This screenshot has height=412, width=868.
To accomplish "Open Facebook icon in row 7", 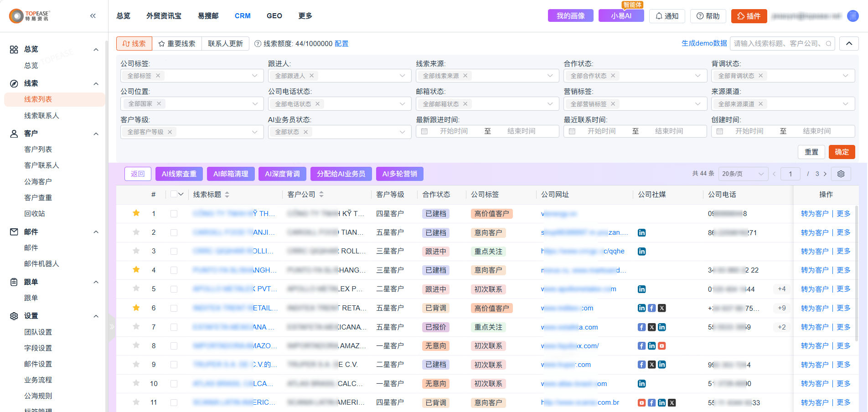I will pyautogui.click(x=641, y=327).
